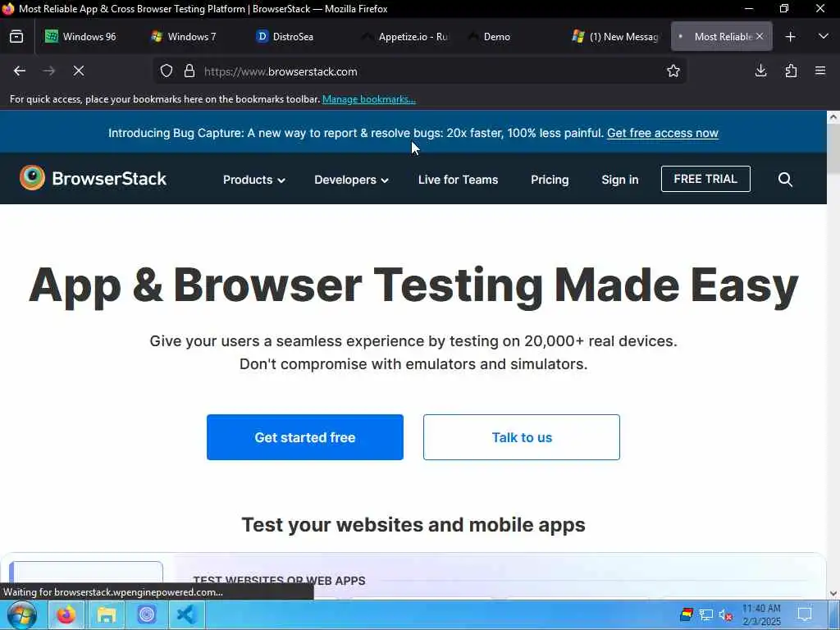Click the tracking protection shield icon
The image size is (840, 630).
[x=167, y=71]
